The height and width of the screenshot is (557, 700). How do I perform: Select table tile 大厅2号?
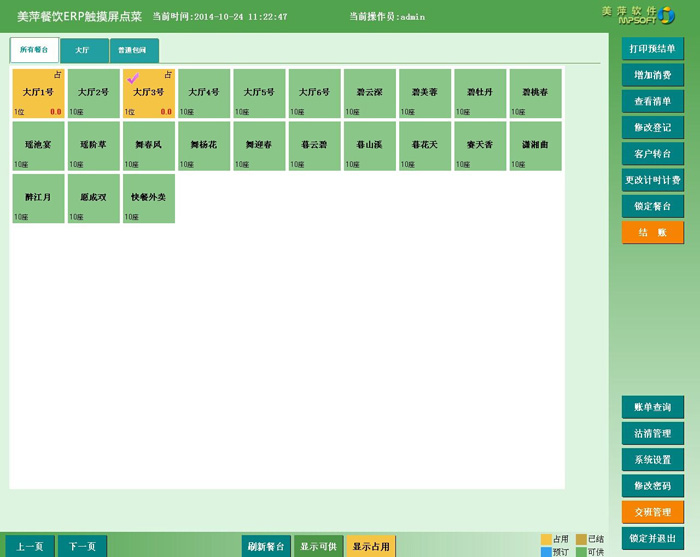pos(93,93)
